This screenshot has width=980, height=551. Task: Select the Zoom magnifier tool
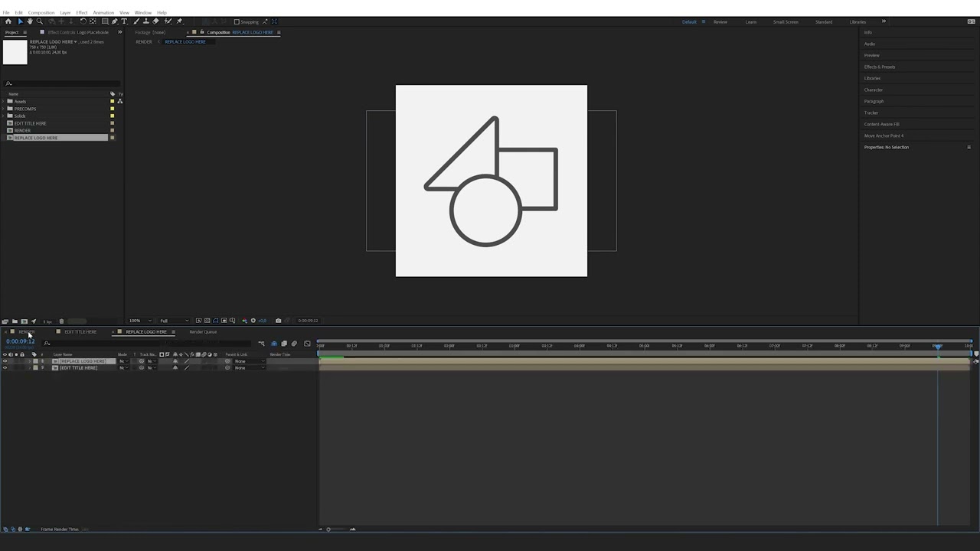40,21
